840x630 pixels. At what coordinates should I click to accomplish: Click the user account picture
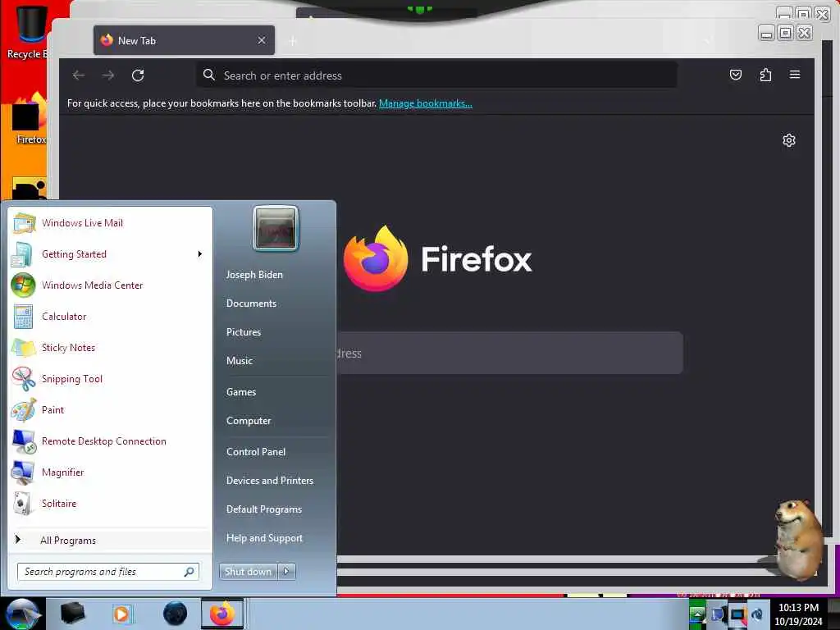(276, 228)
